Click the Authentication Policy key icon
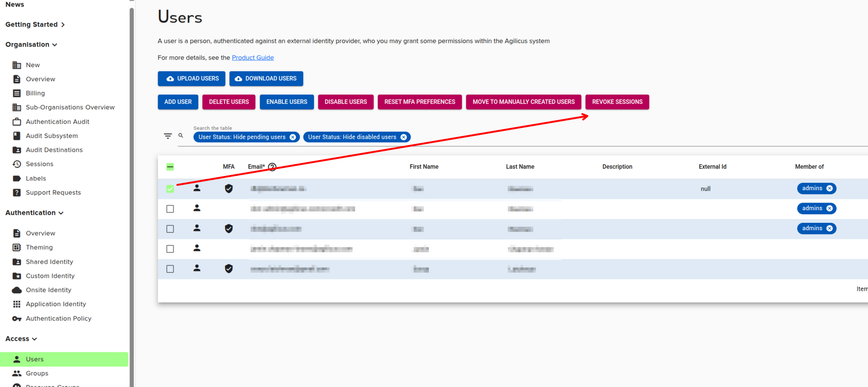 tap(17, 319)
